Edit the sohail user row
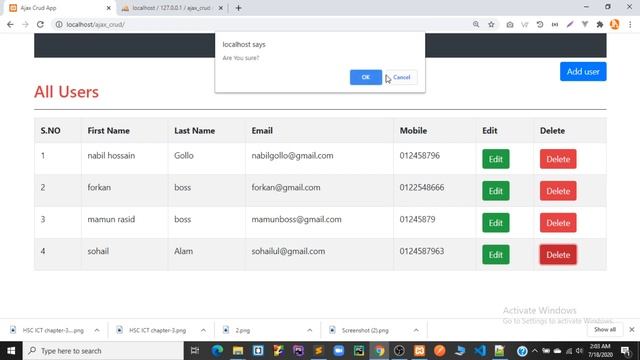Screen dimensions: 640x360 (496, 255)
